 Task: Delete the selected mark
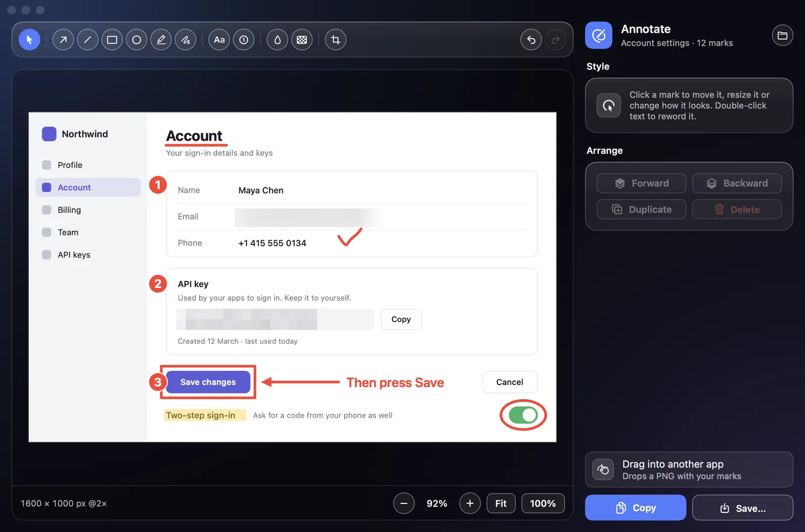pyautogui.click(x=737, y=210)
